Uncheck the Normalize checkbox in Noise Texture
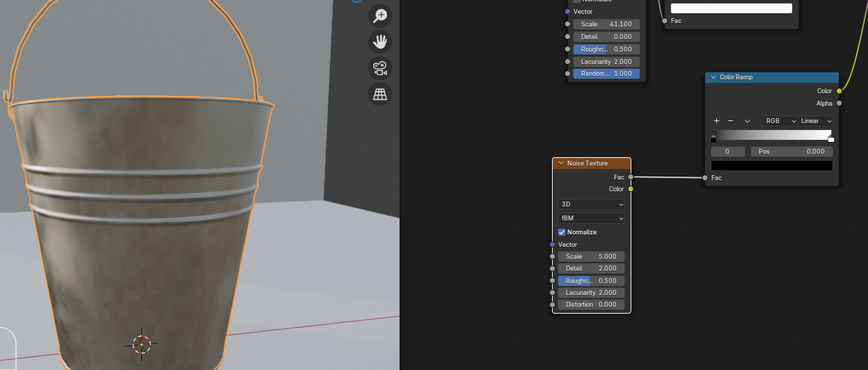 tap(562, 232)
